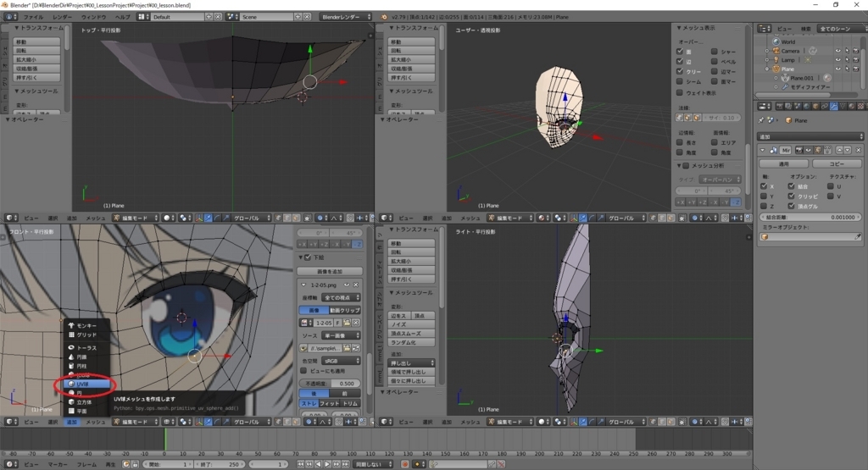Enable the ウェイト表示 checkbox
Image resolution: width=868 pixels, height=470 pixels.
[680, 92]
